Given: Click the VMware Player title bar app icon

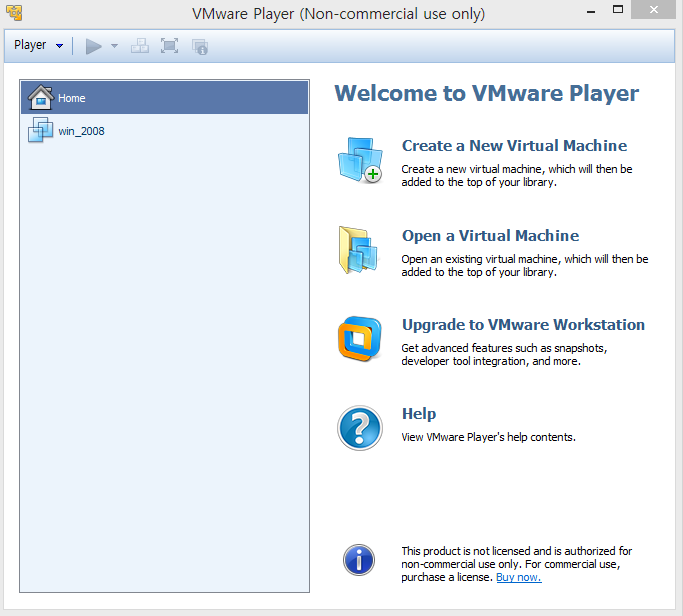Looking at the screenshot, I should [14, 13].
